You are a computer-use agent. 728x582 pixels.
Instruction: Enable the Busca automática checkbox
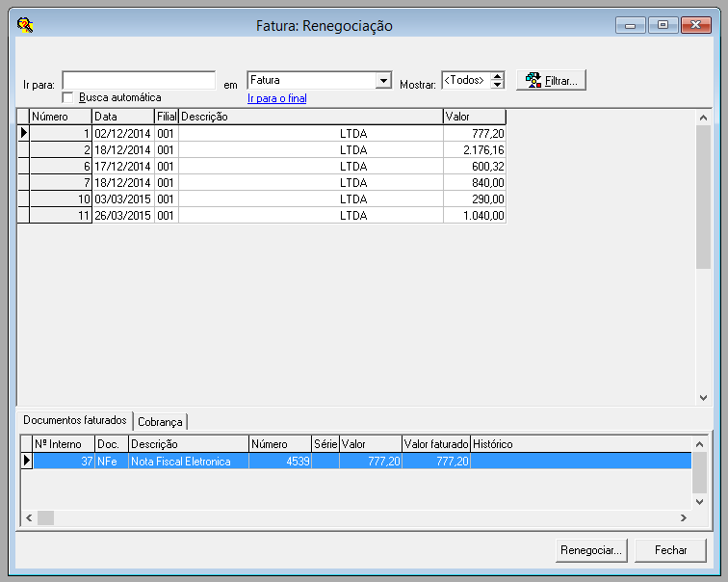(68, 97)
